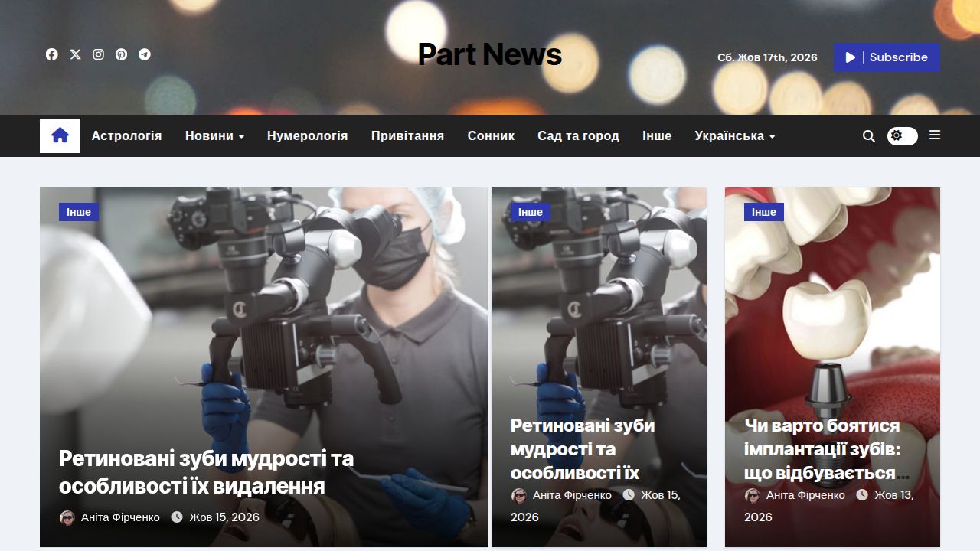Image resolution: width=980 pixels, height=551 pixels.
Task: Open the Part News site title
Action: pos(490,54)
